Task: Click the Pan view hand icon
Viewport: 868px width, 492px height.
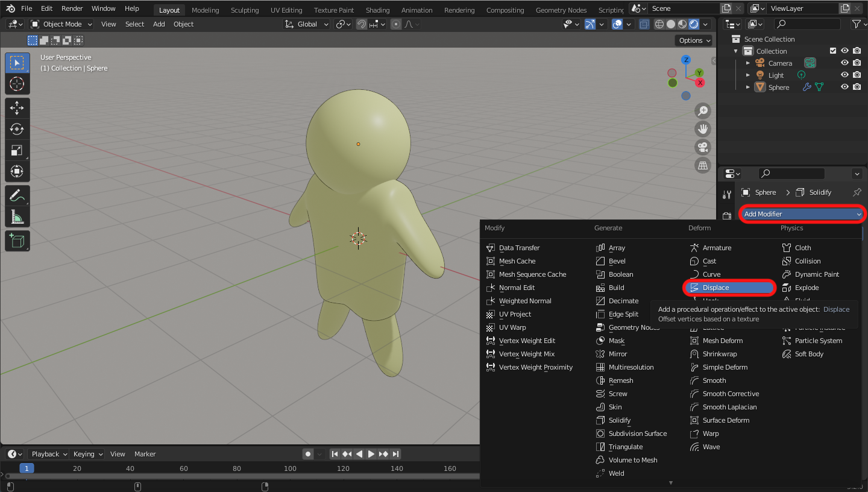Action: click(703, 128)
